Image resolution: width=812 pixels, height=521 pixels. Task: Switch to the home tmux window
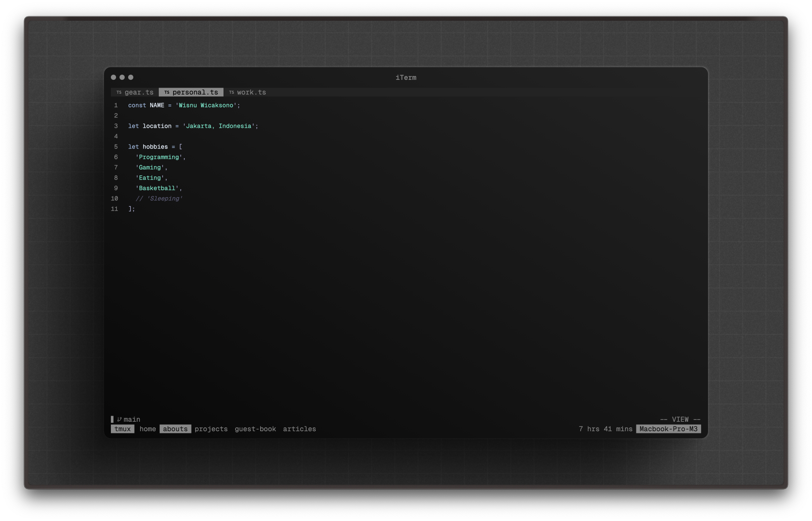coord(148,429)
